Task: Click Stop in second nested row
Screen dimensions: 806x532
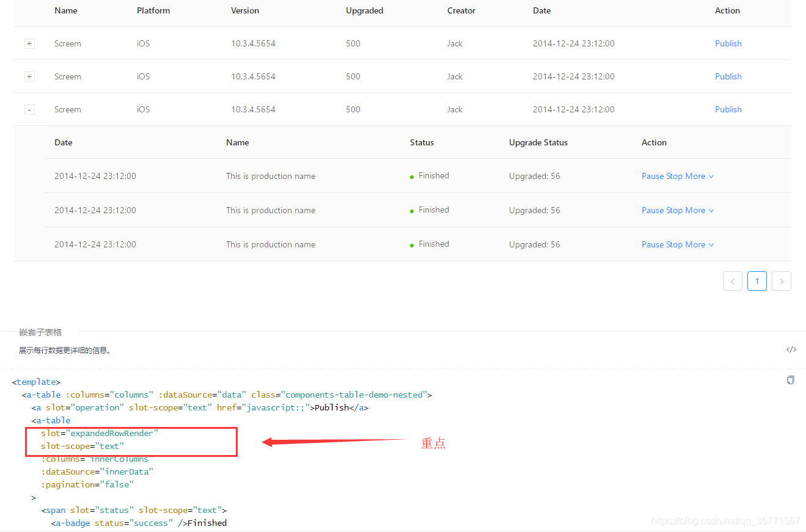Action: (675, 210)
